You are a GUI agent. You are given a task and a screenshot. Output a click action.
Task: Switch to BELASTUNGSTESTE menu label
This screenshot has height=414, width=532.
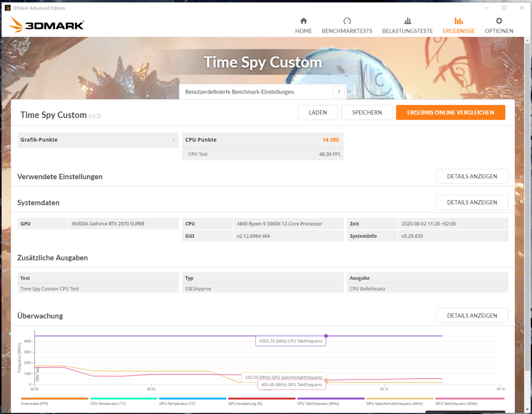click(408, 31)
